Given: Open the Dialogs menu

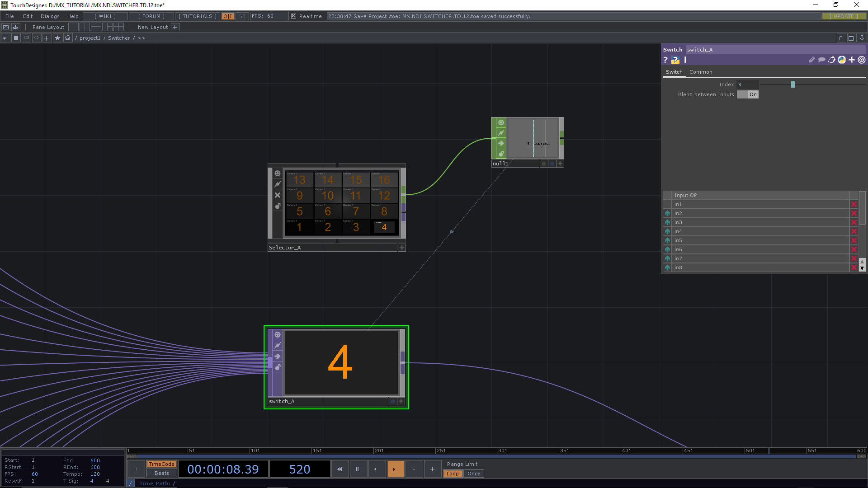Looking at the screenshot, I should (x=50, y=16).
